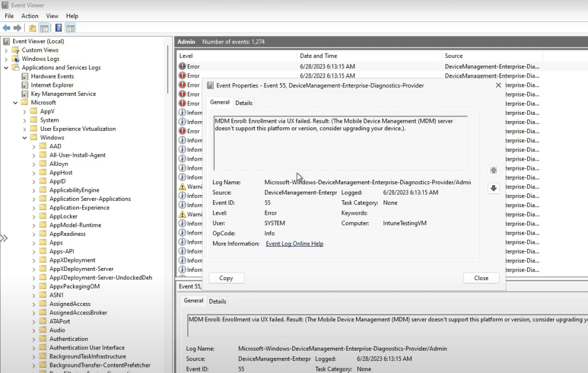588x373 pixels.
Task: Open the View menu
Action: pos(52,16)
